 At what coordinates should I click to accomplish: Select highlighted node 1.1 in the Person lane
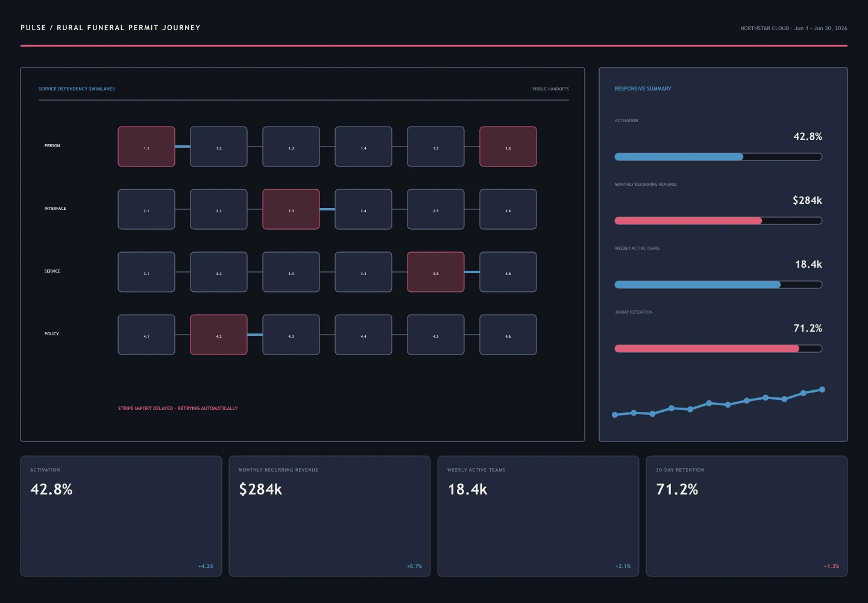(146, 147)
